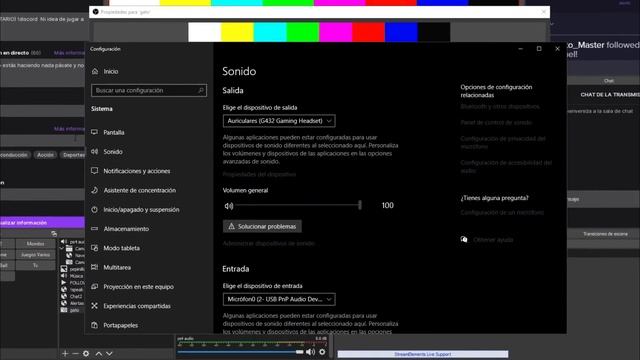Remove source with OBS minus icon
Screen dimensions: 640x360
tap(75, 353)
